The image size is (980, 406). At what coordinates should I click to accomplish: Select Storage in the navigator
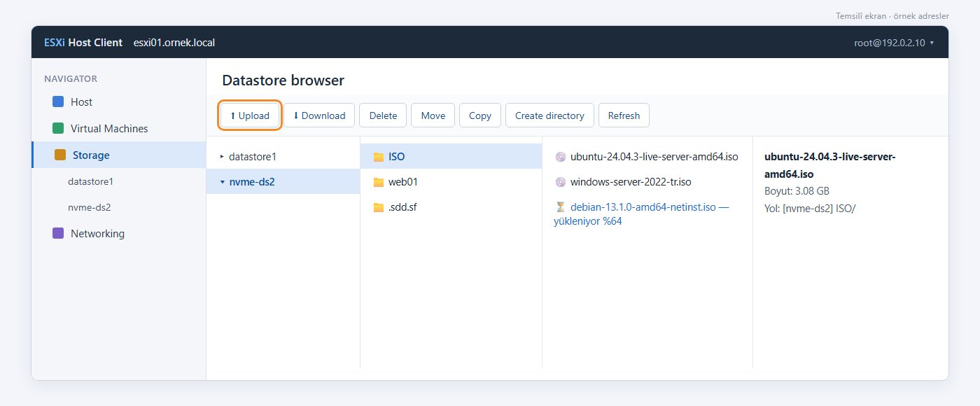pyautogui.click(x=119, y=155)
